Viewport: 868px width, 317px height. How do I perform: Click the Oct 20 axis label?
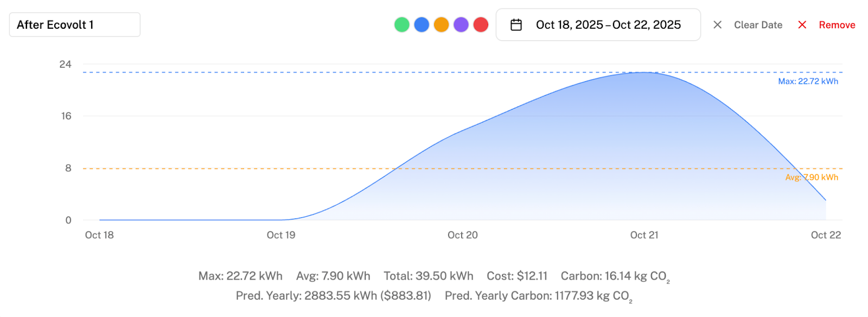(462, 235)
